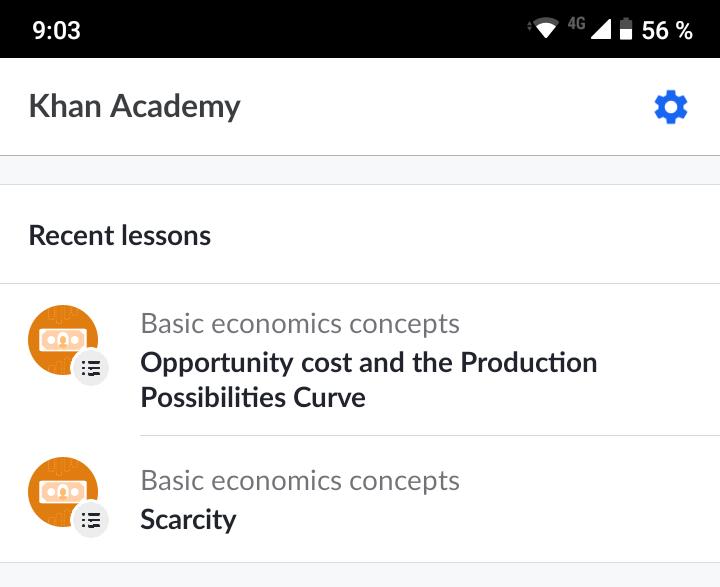Tap the 56 % battery percentage

pyautogui.click(x=667, y=30)
